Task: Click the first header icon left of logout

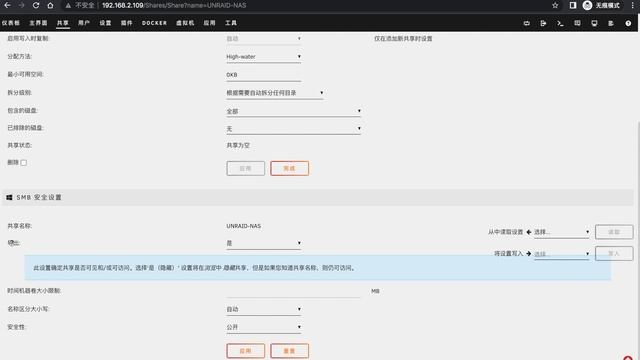Action: click(527, 23)
